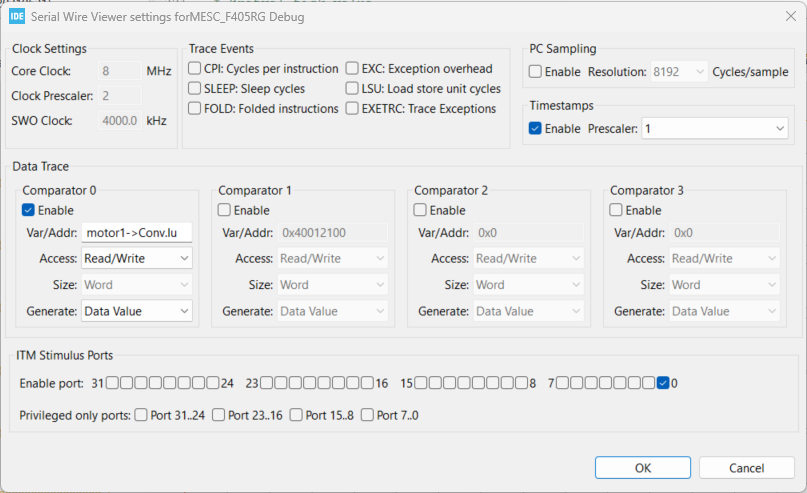Open Comparator 1 Generate dropdown
Screen dimensions: 807x493
(x=332, y=311)
